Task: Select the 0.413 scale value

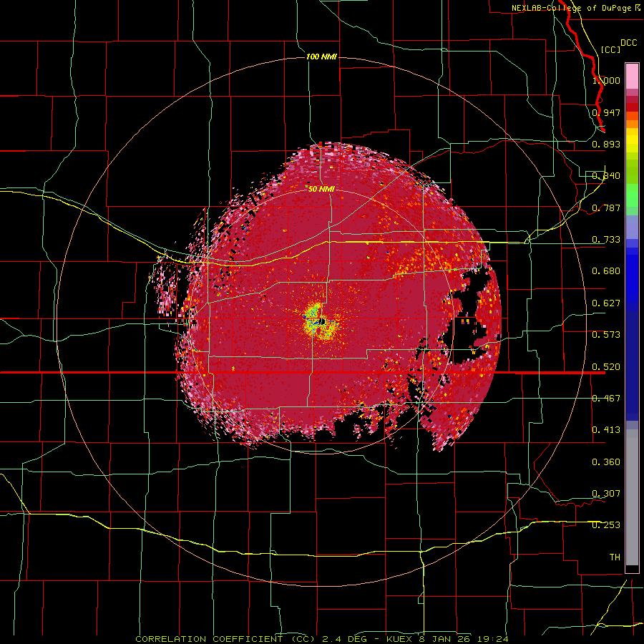Action: tap(606, 430)
